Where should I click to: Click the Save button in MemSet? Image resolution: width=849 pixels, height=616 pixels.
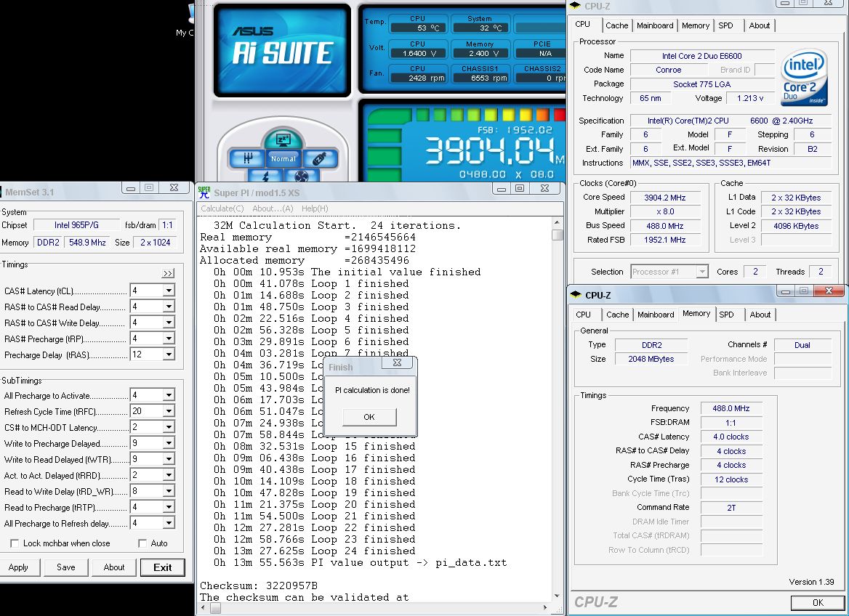(66, 567)
